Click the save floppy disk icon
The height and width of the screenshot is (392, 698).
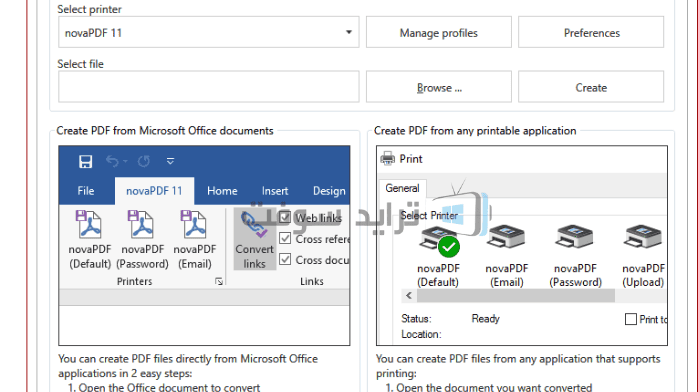(85, 162)
